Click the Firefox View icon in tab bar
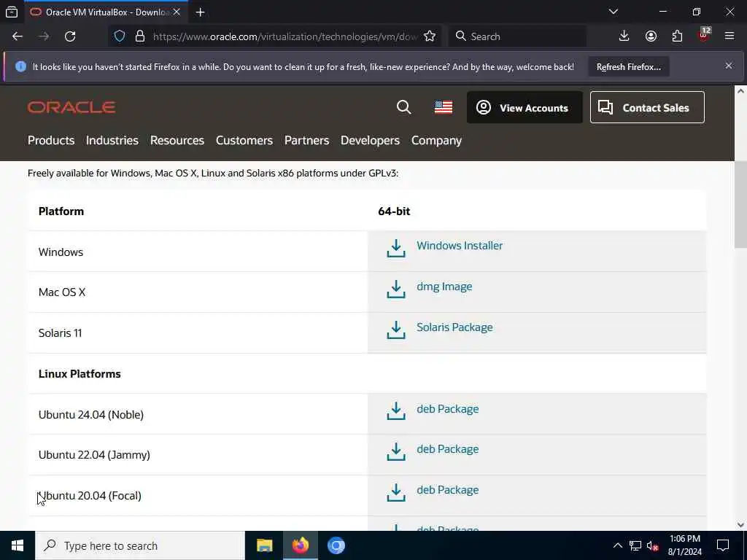Screen dimensions: 747x560 [12, 12]
